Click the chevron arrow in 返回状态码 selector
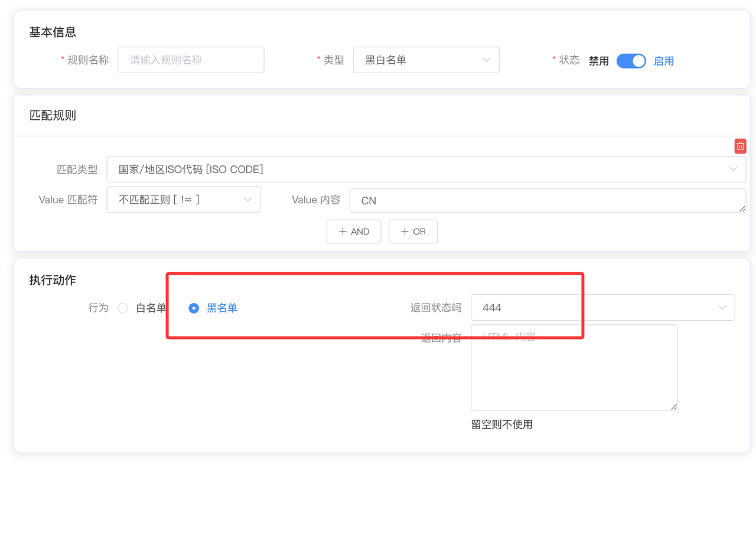The width and height of the screenshot is (756, 547). coord(722,308)
